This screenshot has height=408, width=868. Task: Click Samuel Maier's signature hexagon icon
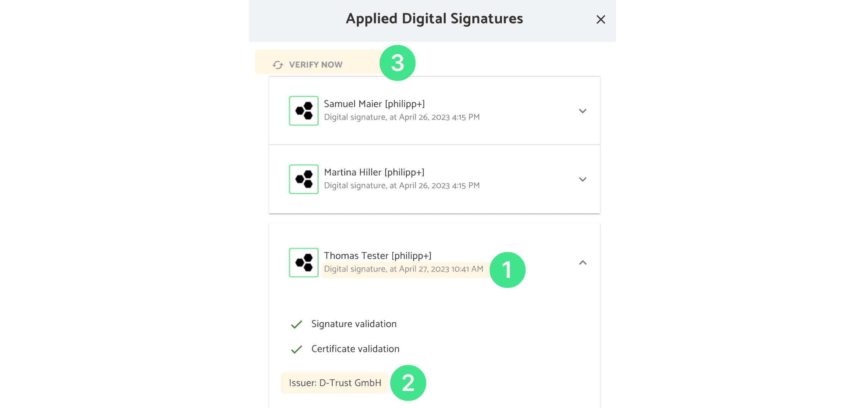click(303, 111)
